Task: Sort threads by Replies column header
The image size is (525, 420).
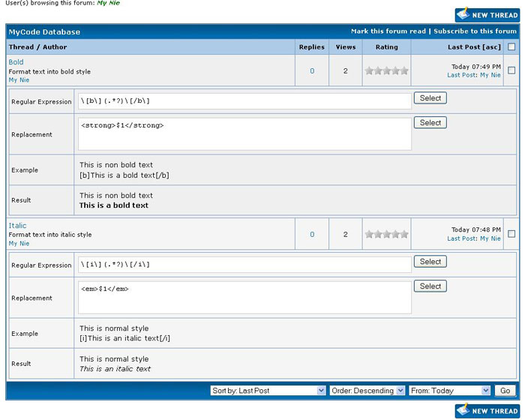Action: pyautogui.click(x=312, y=46)
